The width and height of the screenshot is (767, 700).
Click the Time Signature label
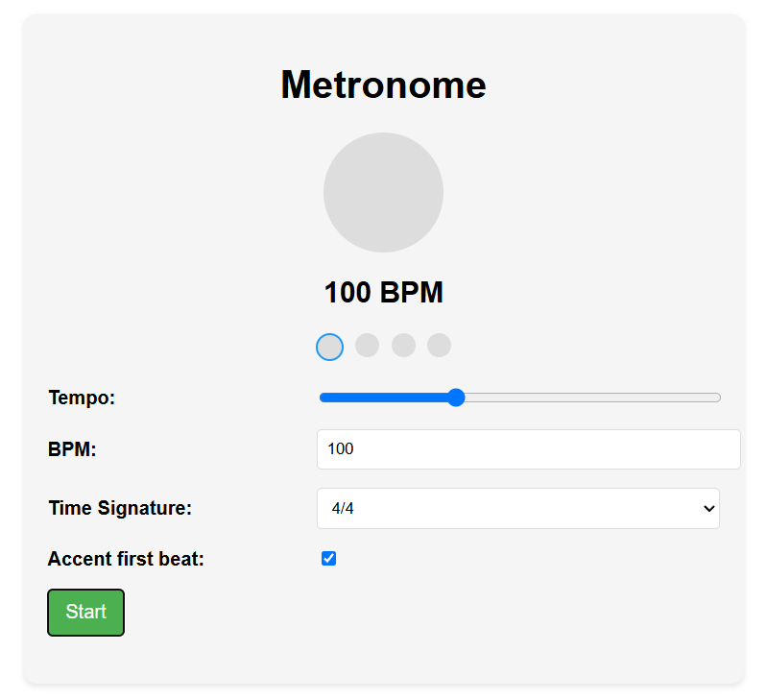pos(120,508)
